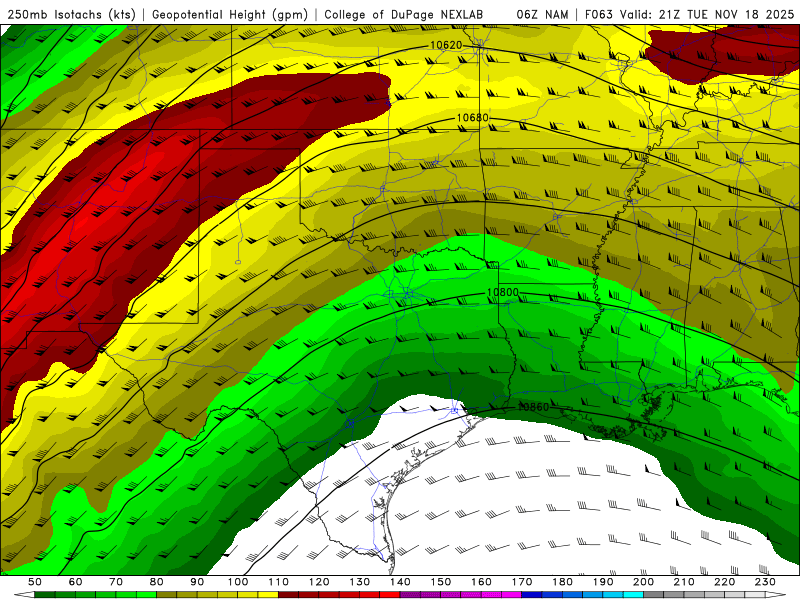Click the 180 value on color scale
Image resolution: width=800 pixels, height=600 pixels.
[x=562, y=582]
